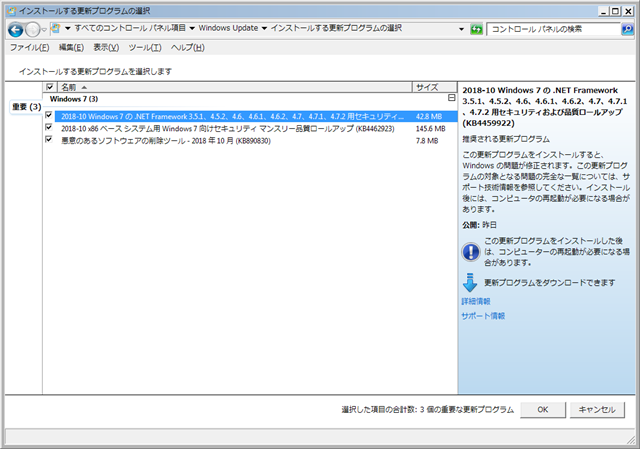Image resolution: width=640 pixels, height=449 pixels.
Task: Select the 重要 (3) tab
Action: [x=26, y=107]
